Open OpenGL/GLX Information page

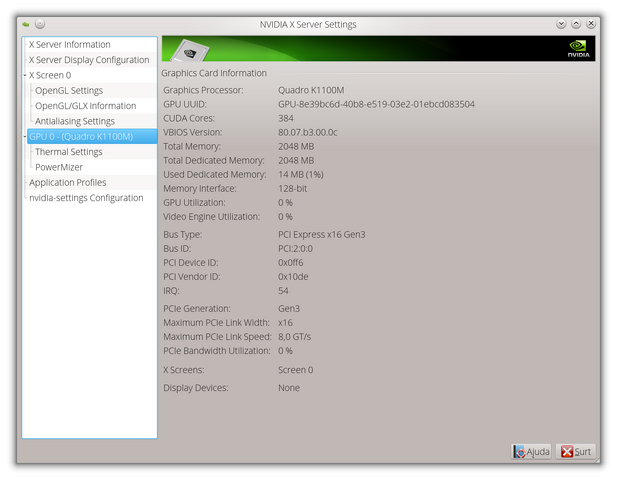click(85, 106)
